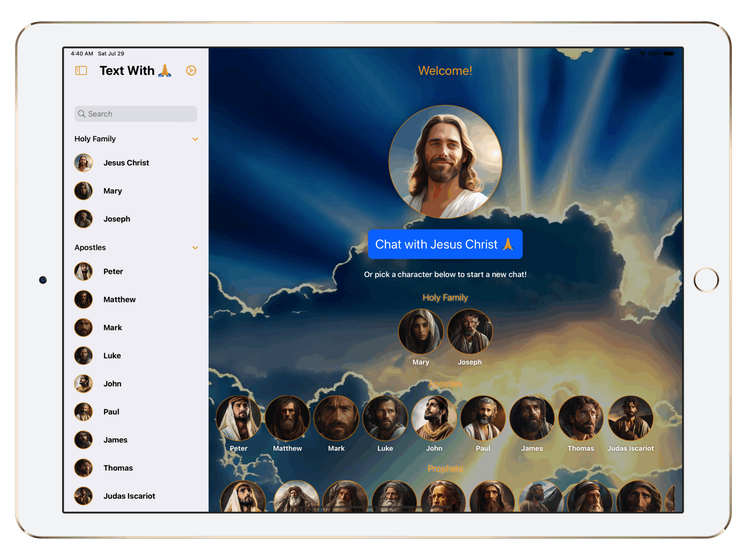Tap Thomas avatar in Apostles row

pos(580,418)
